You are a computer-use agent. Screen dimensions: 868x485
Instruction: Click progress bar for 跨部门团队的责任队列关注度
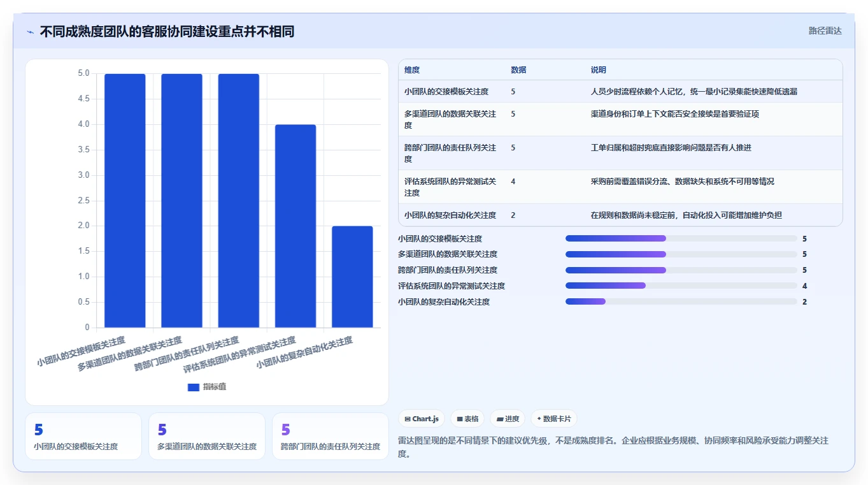(681, 270)
